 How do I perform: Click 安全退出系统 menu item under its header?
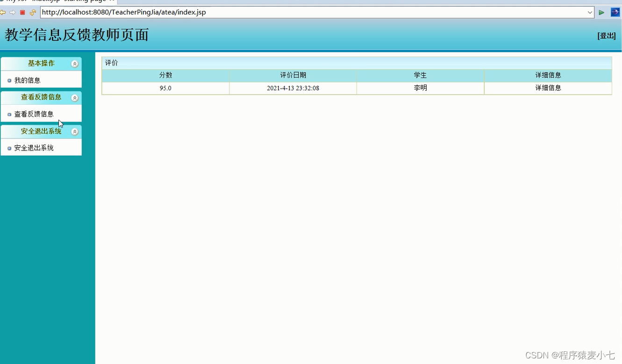point(34,148)
